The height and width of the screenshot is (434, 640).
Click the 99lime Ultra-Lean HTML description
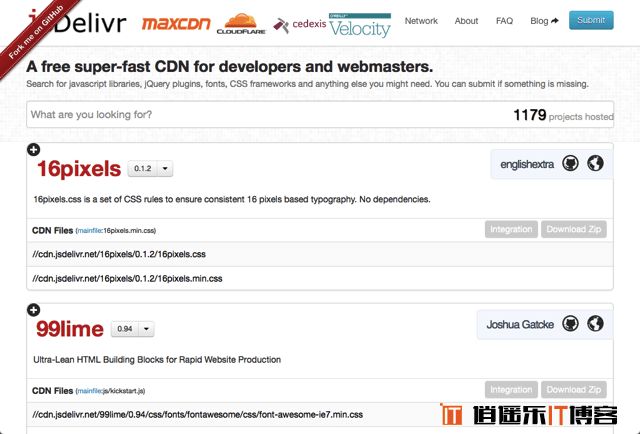pos(157,360)
